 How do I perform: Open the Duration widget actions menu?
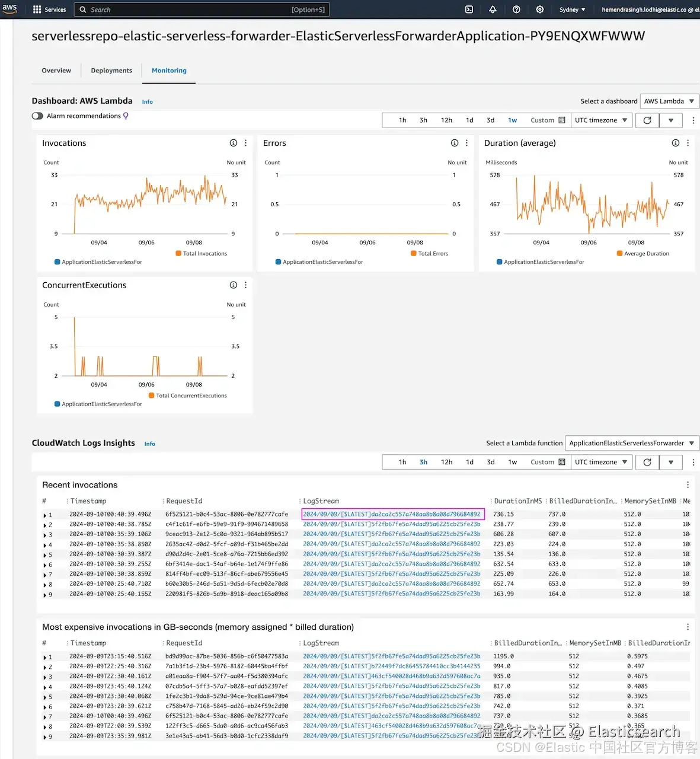click(x=688, y=143)
